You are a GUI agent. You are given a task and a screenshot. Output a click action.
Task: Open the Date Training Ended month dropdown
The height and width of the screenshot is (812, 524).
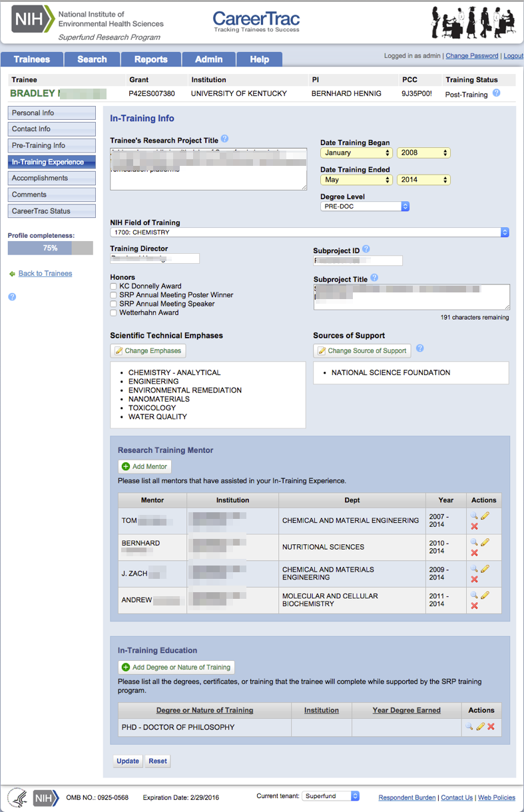point(356,180)
